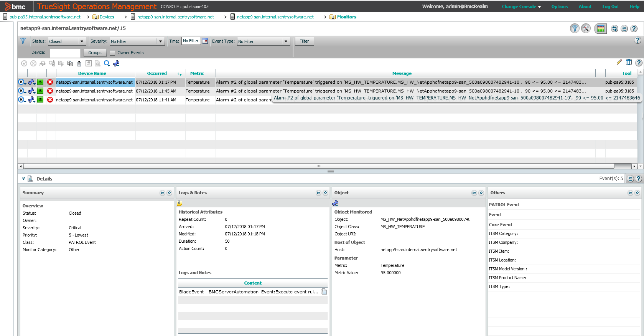Click the magnifying glass icon in event toolbar
Image resolution: width=644 pixels, height=336 pixels.
(107, 63)
